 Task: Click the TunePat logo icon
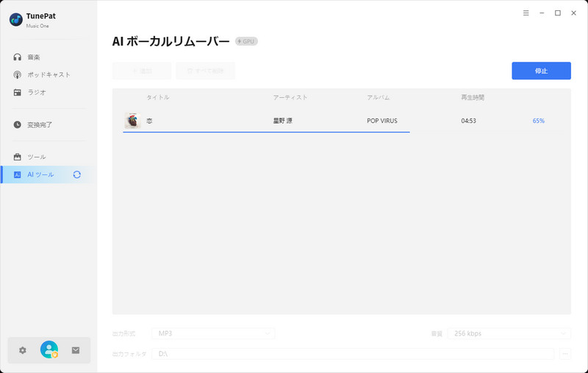click(x=15, y=20)
